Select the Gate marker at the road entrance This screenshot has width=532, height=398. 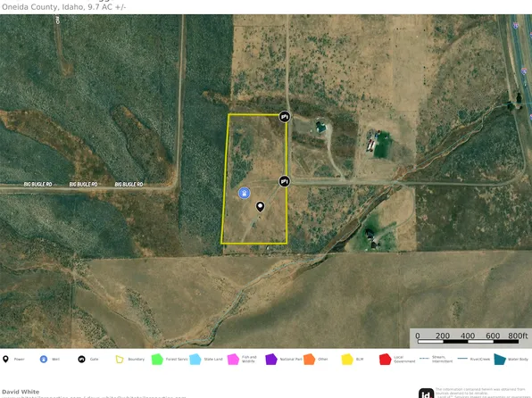pos(285,181)
